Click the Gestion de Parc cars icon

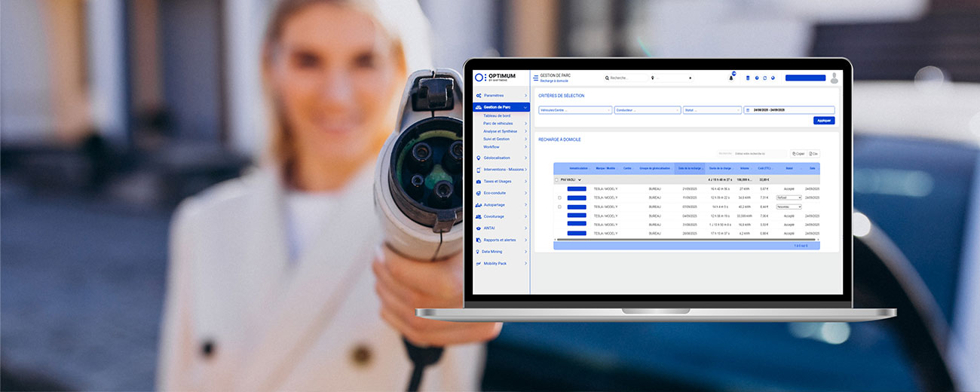pos(479,107)
